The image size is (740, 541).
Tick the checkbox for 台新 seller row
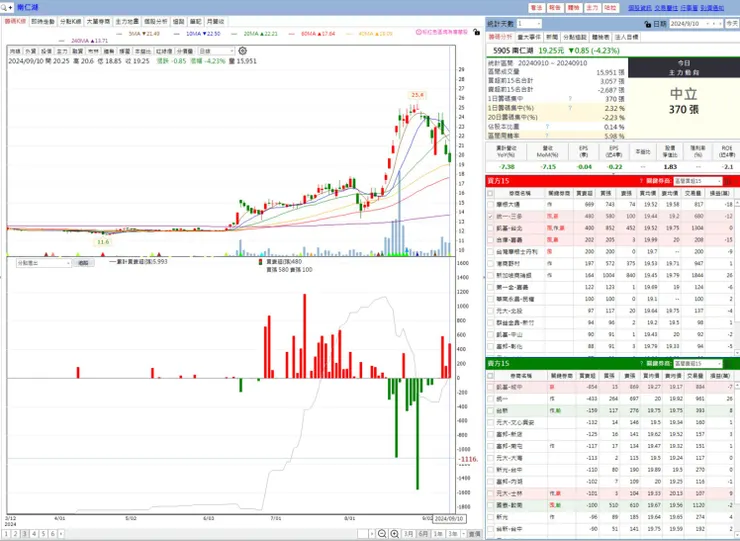pyautogui.click(x=491, y=411)
